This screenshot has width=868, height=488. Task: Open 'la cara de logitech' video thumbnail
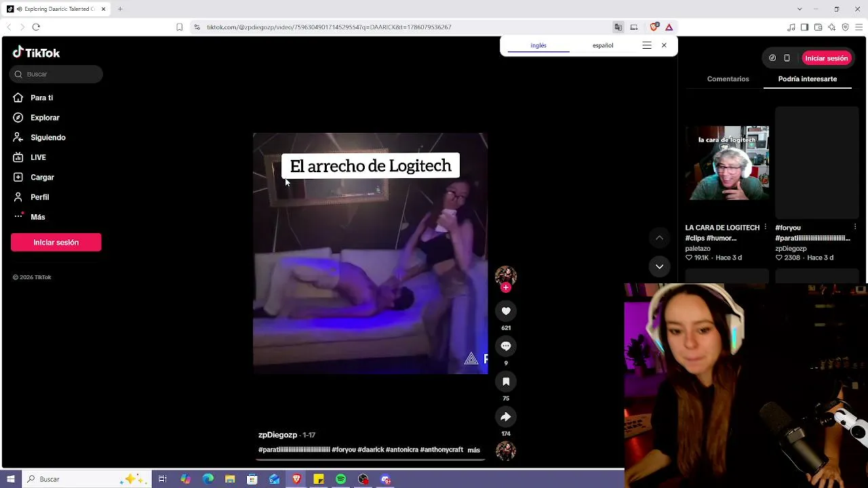tap(727, 163)
